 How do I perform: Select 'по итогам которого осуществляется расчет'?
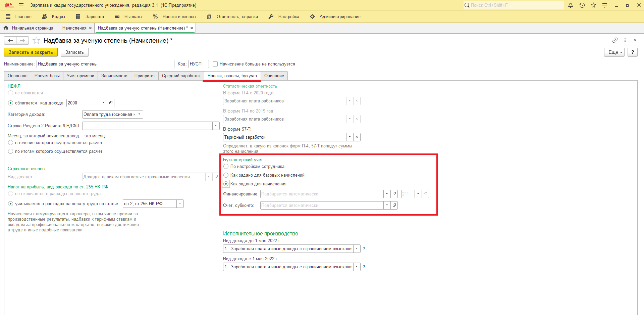(x=10, y=151)
